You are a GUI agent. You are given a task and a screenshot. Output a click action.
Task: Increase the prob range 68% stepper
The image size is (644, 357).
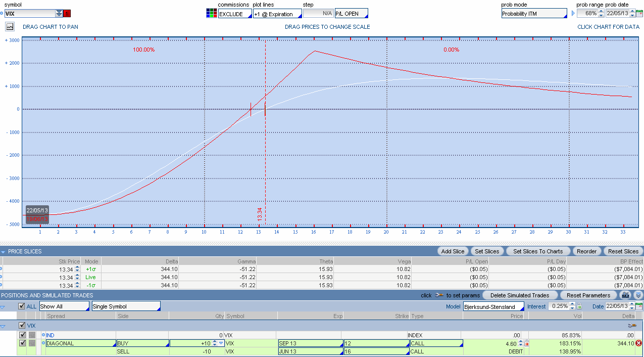point(601,12)
